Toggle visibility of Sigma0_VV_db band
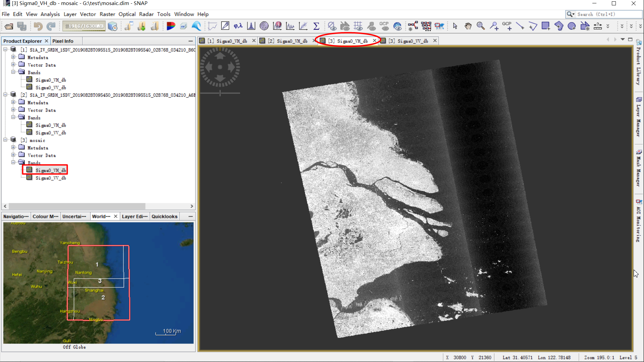 pyautogui.click(x=51, y=178)
